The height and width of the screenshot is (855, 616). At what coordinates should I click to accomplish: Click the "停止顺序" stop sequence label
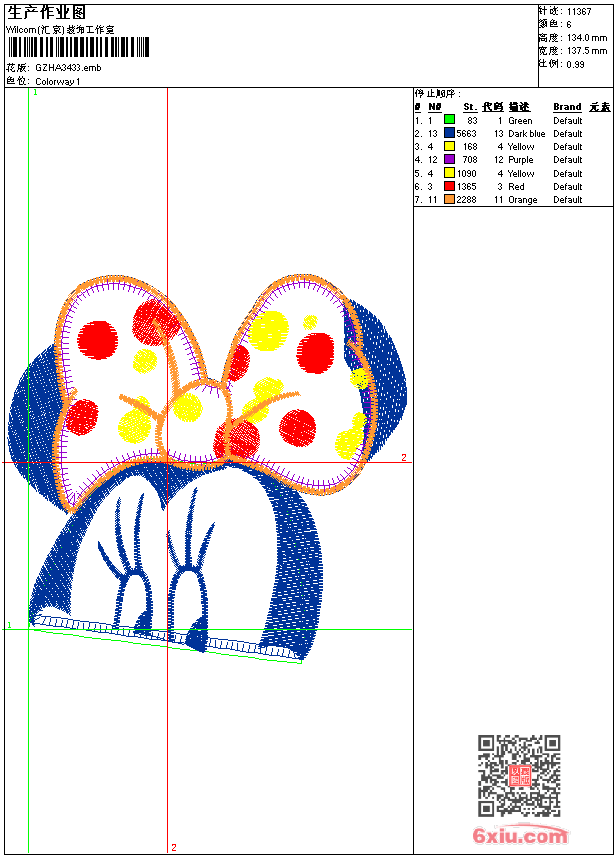tap(436, 94)
